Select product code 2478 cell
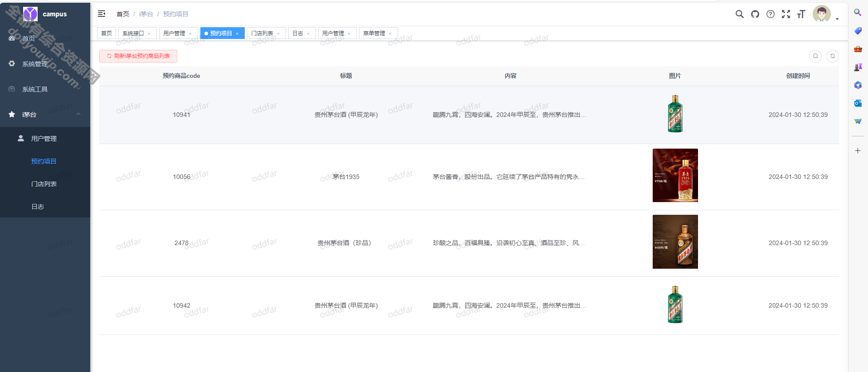The width and height of the screenshot is (868, 372). pos(181,243)
